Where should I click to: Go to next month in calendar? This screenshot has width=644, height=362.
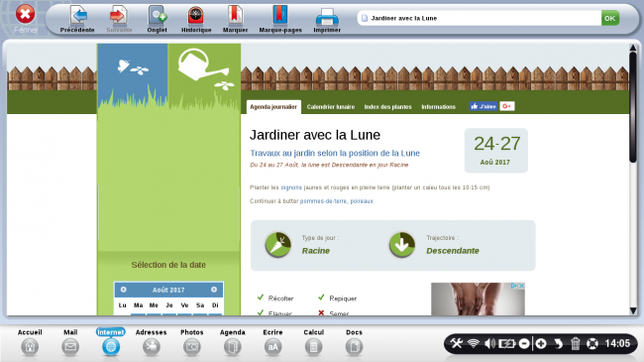[214, 290]
